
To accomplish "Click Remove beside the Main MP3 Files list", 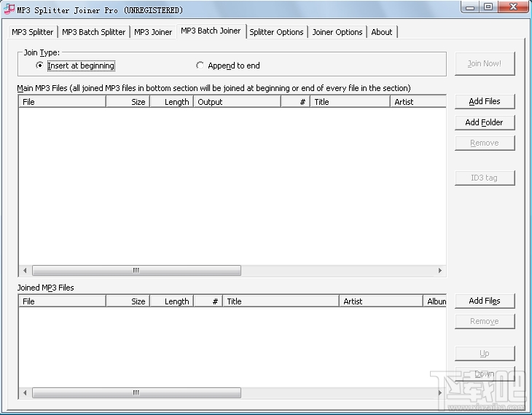I will [485, 143].
